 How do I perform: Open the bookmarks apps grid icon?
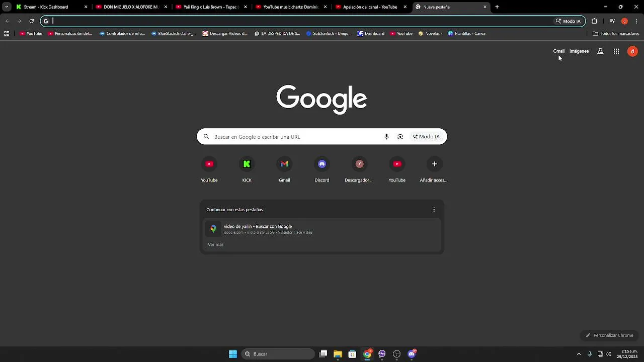(7, 34)
